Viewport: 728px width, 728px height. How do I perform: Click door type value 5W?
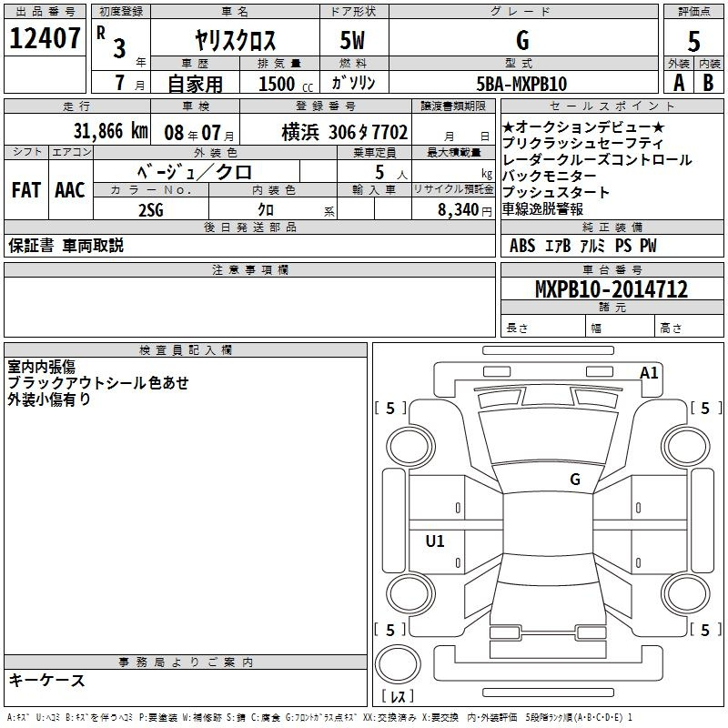352,40
